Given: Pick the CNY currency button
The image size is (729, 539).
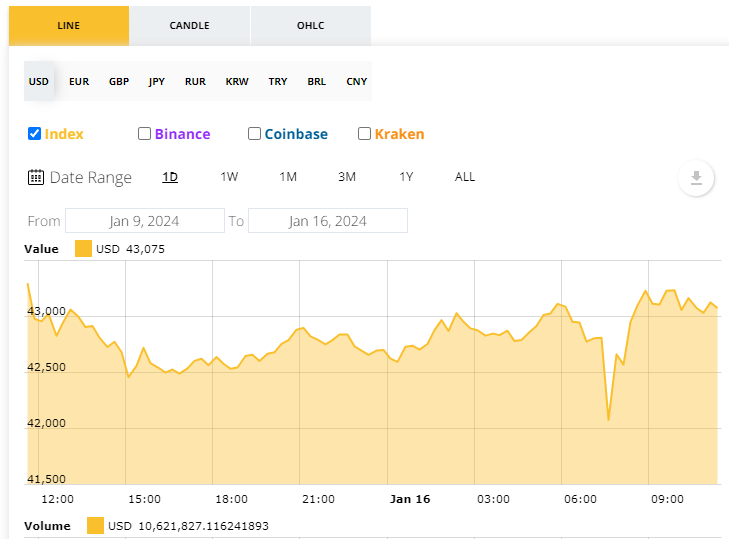Looking at the screenshot, I should coord(356,81).
